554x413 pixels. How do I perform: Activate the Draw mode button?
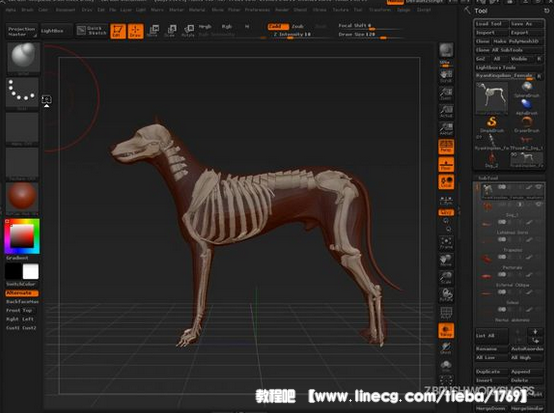135,31
